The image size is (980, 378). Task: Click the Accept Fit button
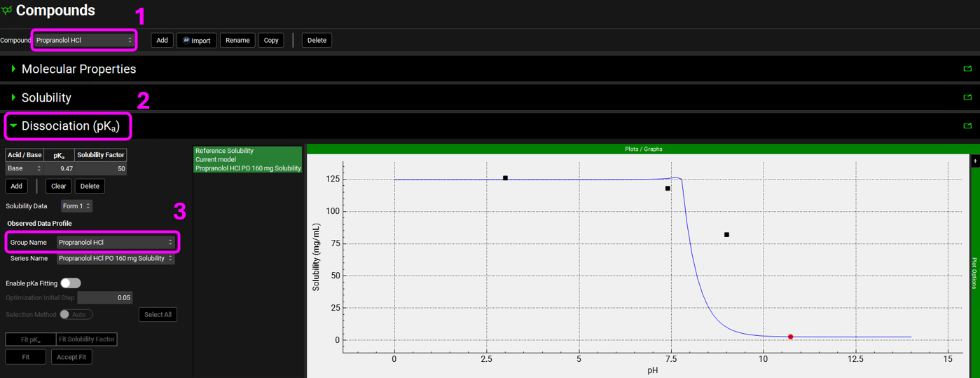tap(71, 357)
